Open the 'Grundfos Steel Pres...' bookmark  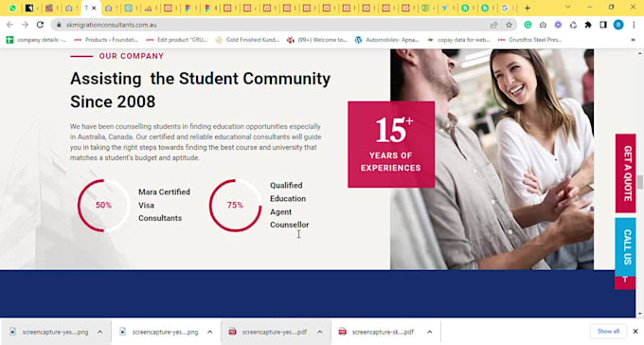point(529,40)
